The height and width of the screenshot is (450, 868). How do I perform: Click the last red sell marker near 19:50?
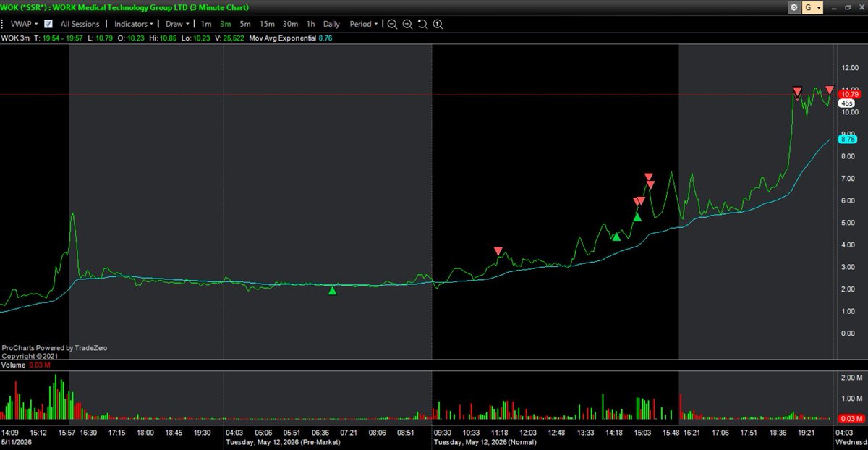tap(829, 90)
